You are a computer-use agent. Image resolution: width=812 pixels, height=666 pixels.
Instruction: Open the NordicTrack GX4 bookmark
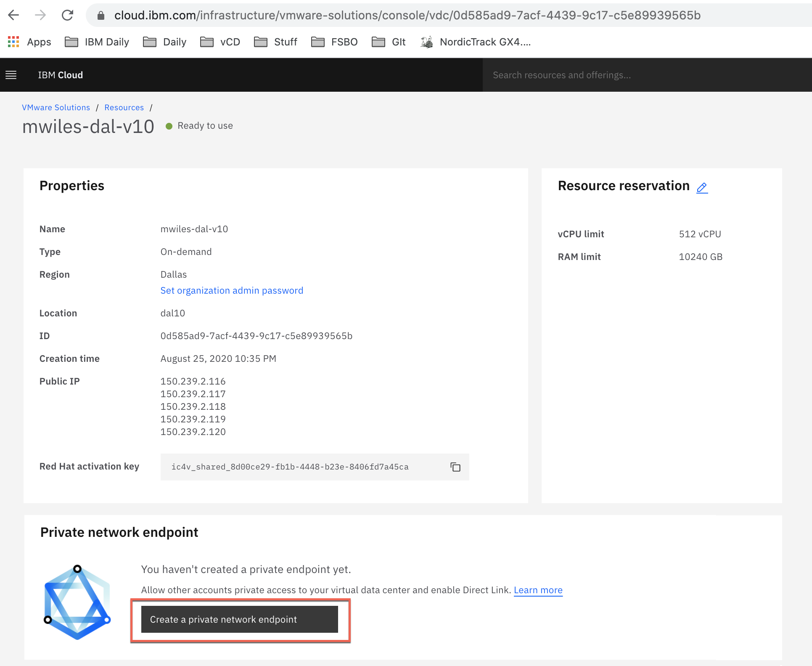tap(476, 42)
